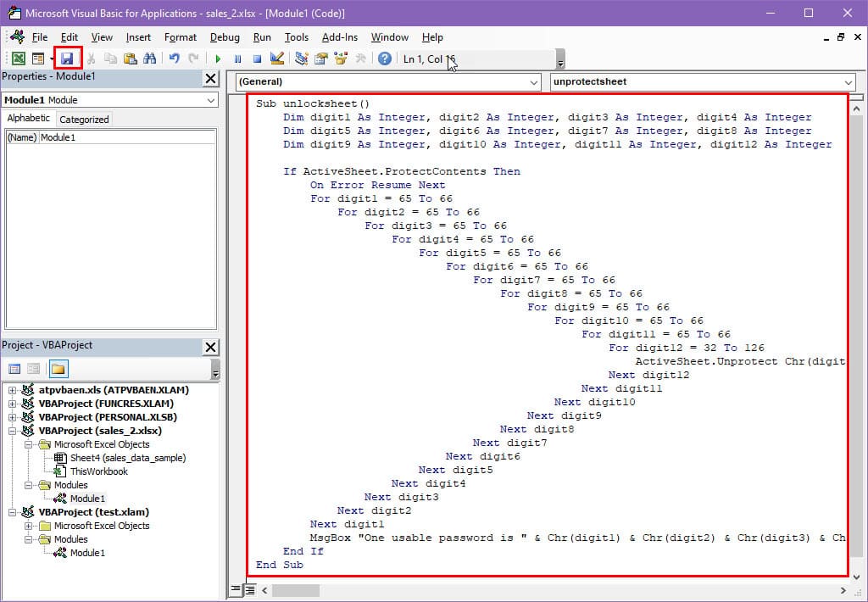Image resolution: width=868 pixels, height=602 pixels.
Task: Toggle Folders view in Project panel
Action: tap(58, 369)
